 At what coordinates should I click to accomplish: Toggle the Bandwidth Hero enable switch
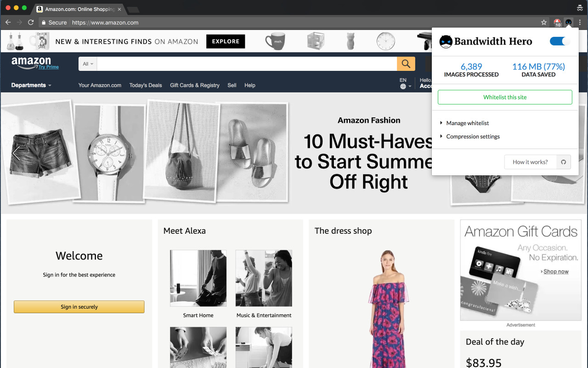pyautogui.click(x=560, y=41)
